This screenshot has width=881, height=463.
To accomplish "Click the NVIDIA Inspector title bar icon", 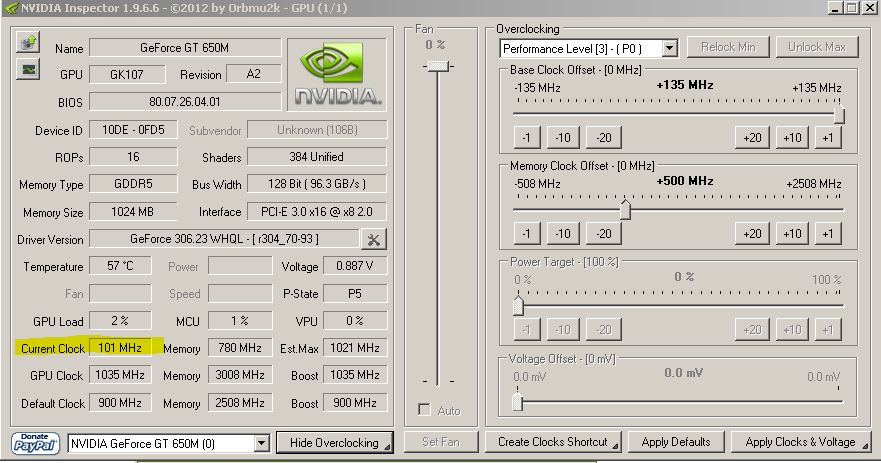I will click(x=10, y=8).
